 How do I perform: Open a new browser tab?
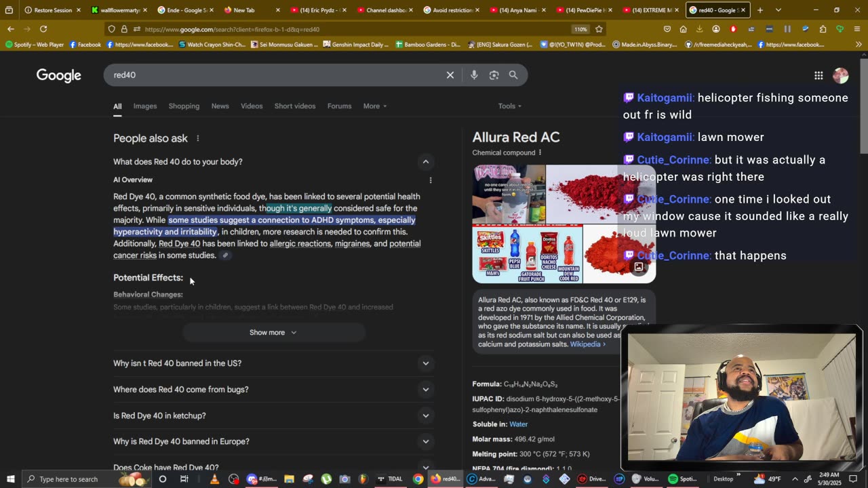point(760,10)
